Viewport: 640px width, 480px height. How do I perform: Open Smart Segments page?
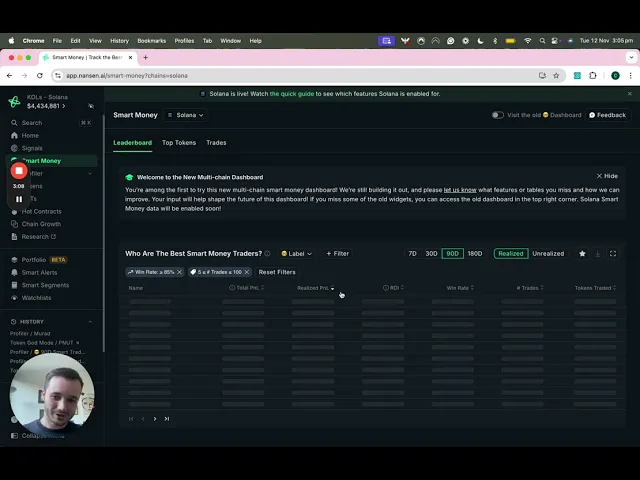45,285
